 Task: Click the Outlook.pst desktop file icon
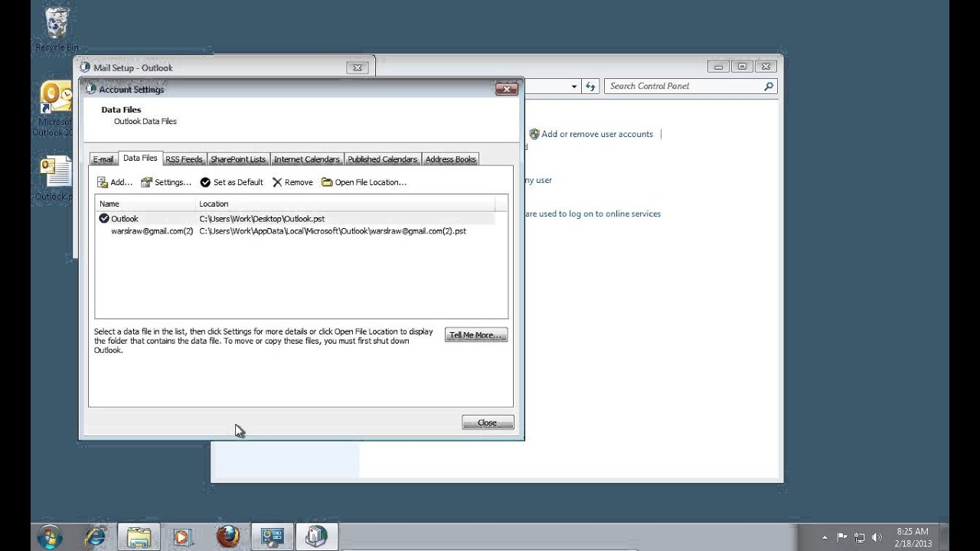(x=54, y=178)
